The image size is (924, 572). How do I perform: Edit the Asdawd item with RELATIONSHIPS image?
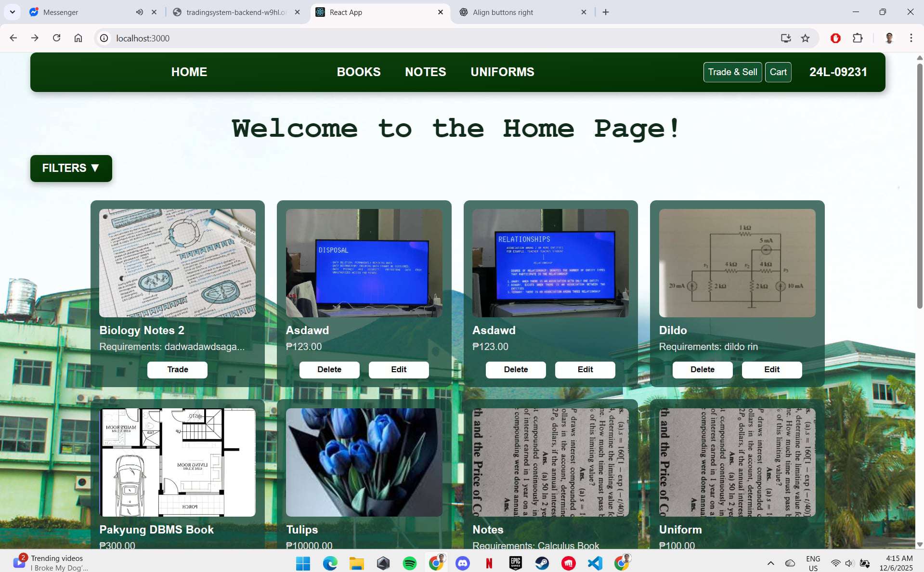585,369
